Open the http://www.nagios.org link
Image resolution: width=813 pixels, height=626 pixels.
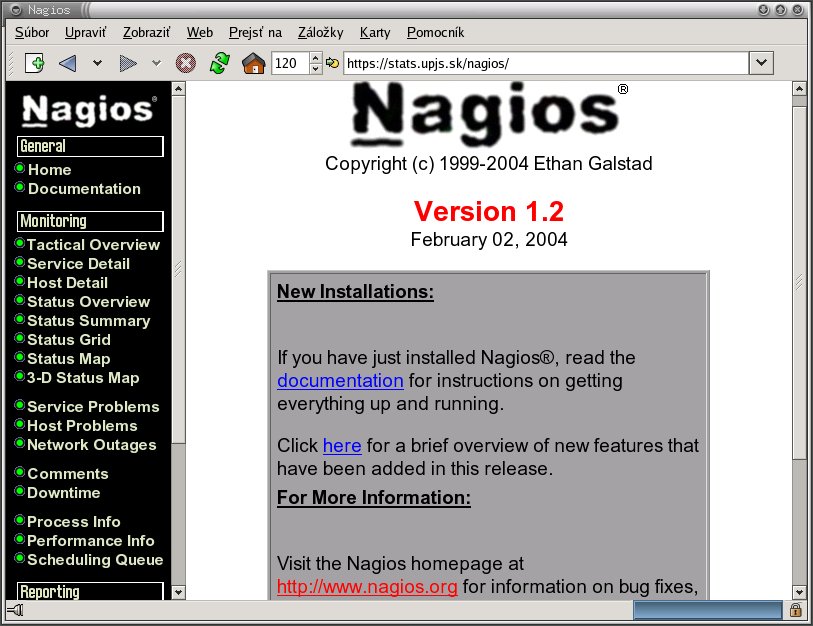tap(367, 587)
